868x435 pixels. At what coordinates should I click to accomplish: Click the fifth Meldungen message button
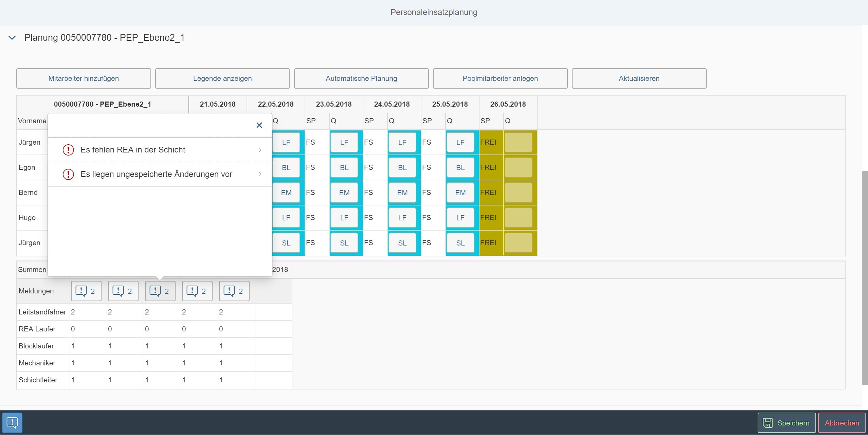[234, 291]
